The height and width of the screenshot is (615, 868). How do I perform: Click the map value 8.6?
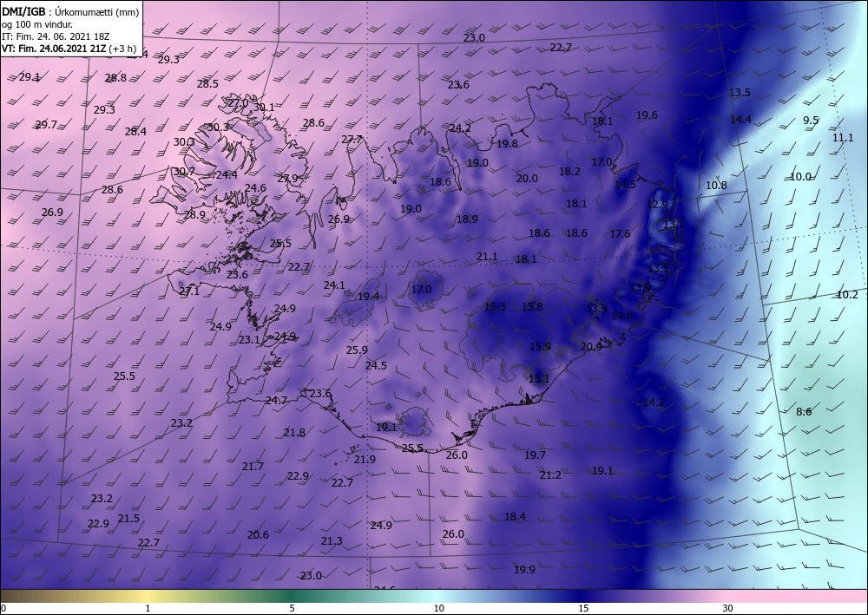coord(804,411)
